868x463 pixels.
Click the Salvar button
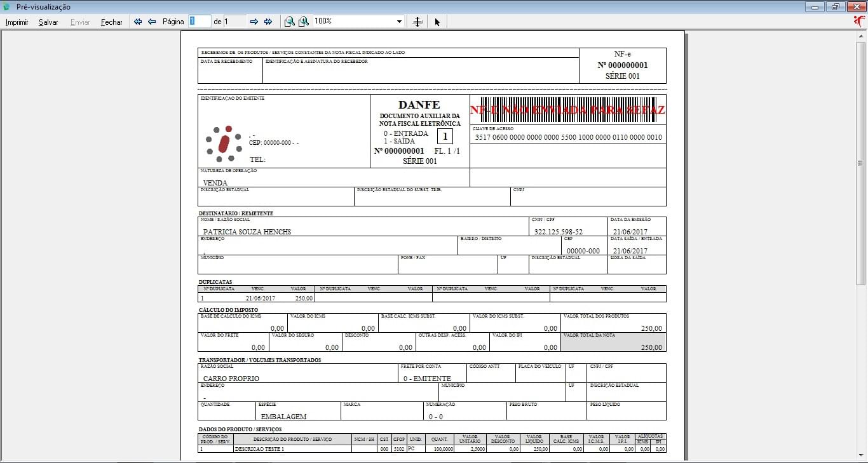48,22
